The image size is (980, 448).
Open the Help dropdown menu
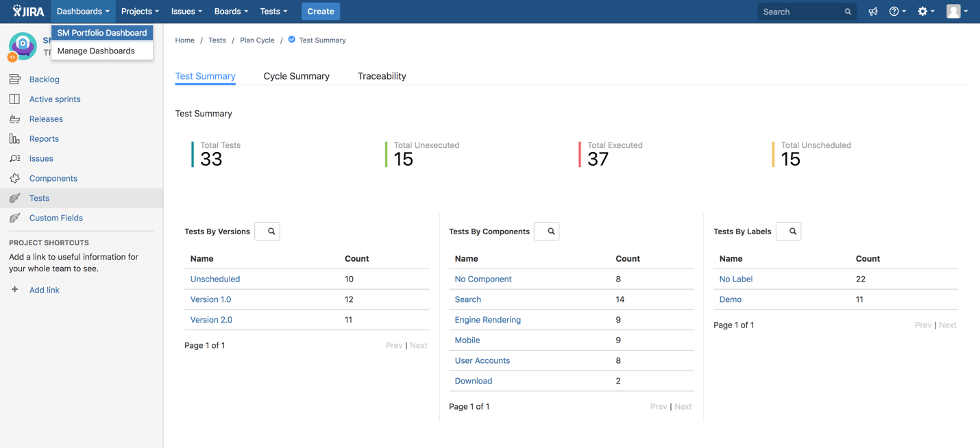click(897, 12)
